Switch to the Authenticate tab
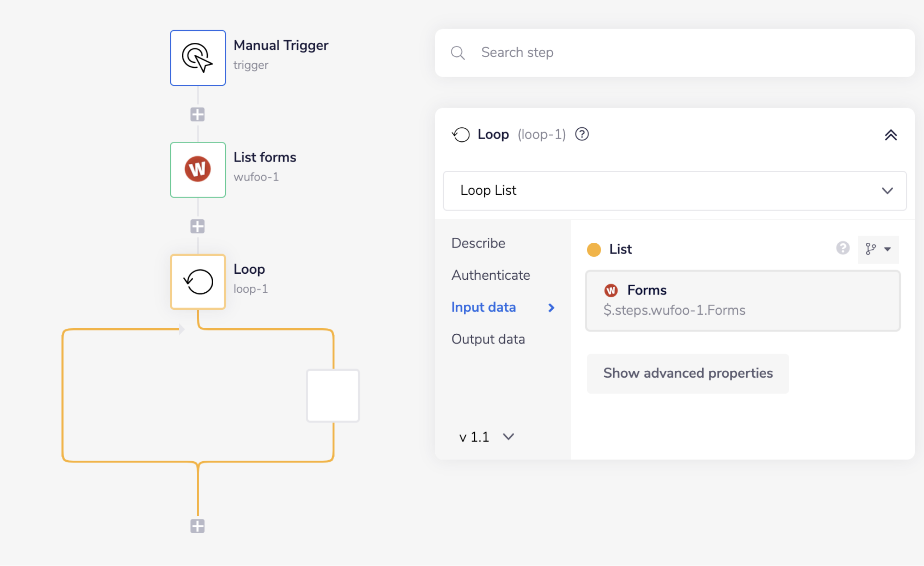Image resolution: width=924 pixels, height=566 pixels. click(491, 275)
